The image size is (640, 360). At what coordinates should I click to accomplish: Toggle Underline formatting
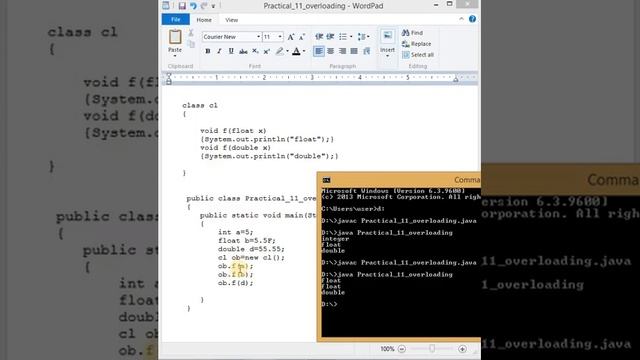click(231, 51)
